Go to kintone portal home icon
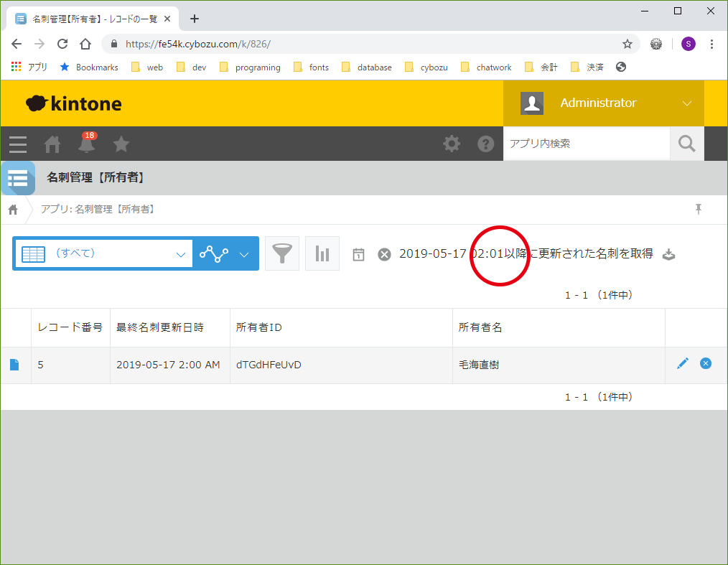The height and width of the screenshot is (565, 728). pos(52,144)
